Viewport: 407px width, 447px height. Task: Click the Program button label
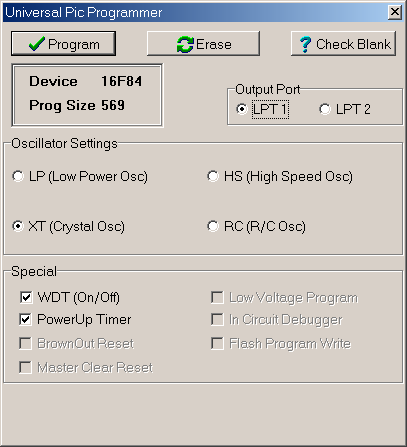tap(74, 44)
